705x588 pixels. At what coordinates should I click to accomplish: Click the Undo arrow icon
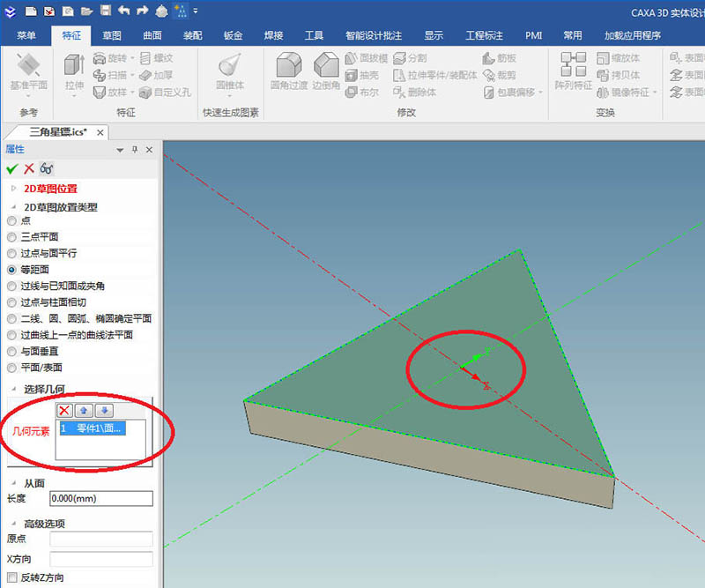pos(124,11)
